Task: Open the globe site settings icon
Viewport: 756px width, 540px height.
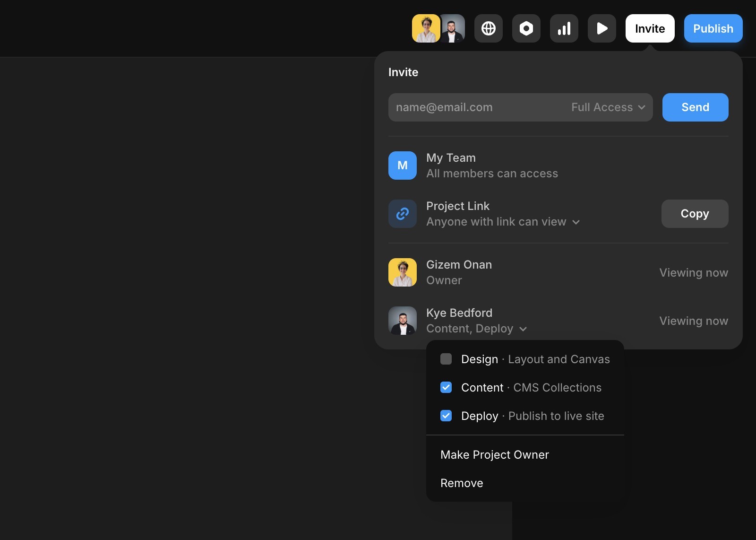Action: (x=489, y=28)
